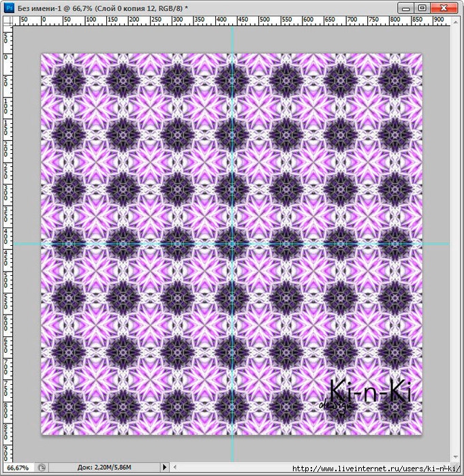The image size is (464, 476).
Task: Click the horizontal scrollbar left arrow
Action: 175,467
